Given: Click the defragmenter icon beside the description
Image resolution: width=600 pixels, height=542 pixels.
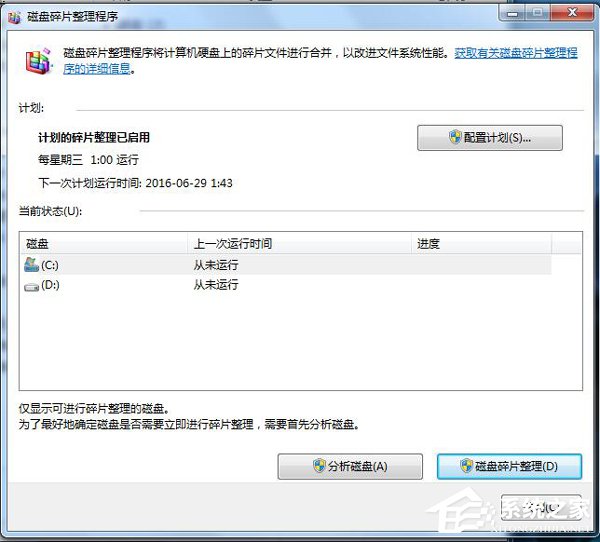Looking at the screenshot, I should click(x=39, y=61).
